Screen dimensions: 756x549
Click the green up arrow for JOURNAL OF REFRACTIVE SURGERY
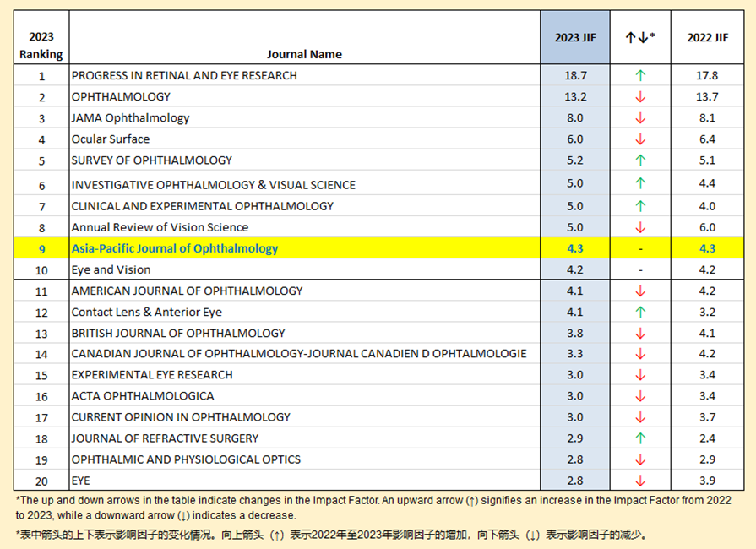pos(640,438)
